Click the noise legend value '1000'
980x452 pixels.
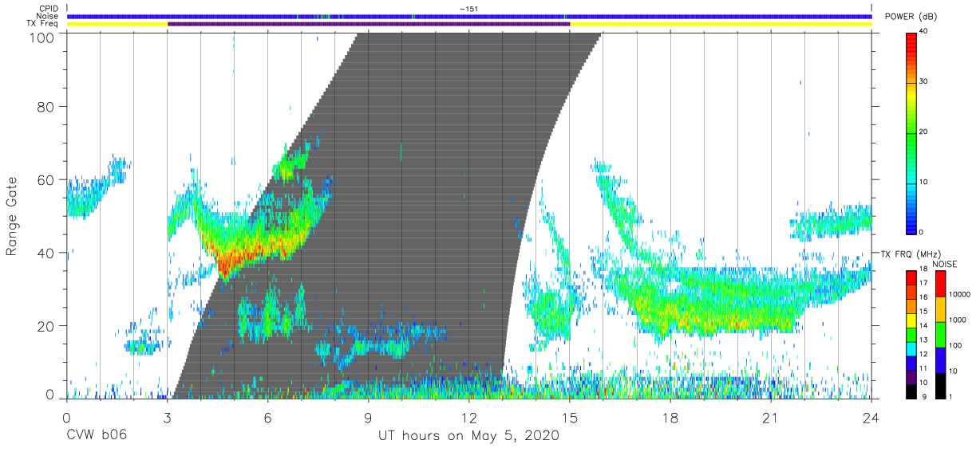(x=958, y=320)
